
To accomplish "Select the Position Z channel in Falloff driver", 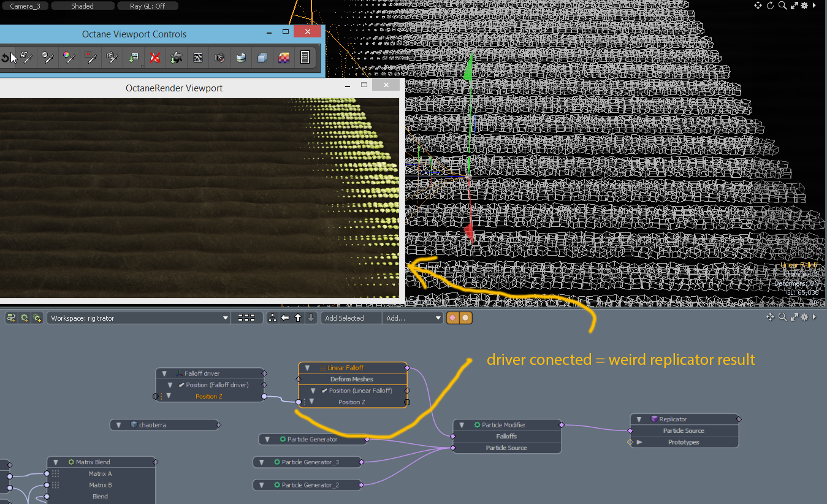I will click(209, 397).
